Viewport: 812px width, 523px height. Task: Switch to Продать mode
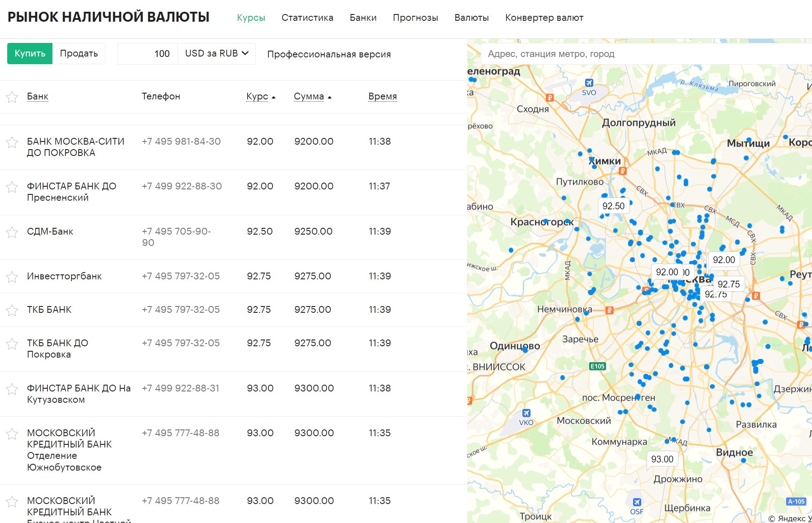point(79,53)
